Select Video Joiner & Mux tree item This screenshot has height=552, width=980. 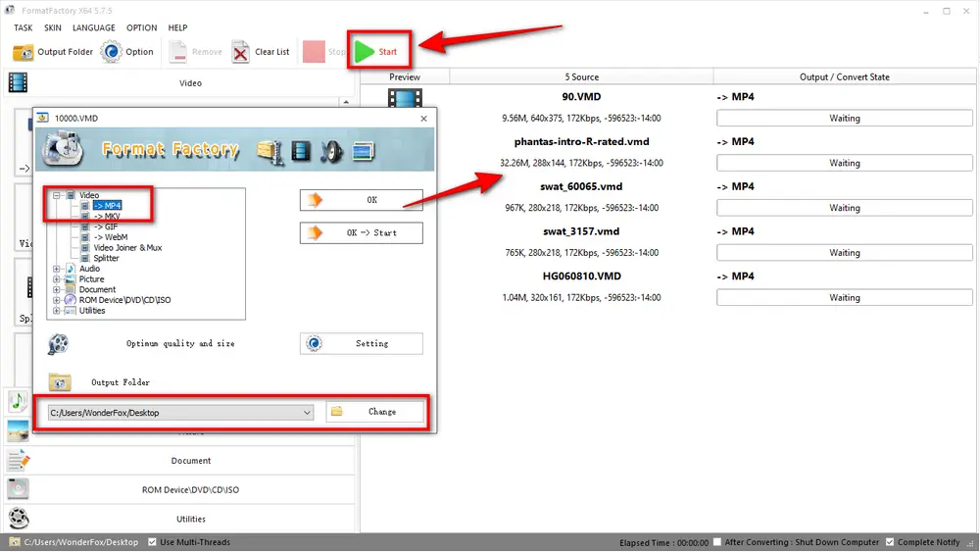pyautogui.click(x=127, y=247)
